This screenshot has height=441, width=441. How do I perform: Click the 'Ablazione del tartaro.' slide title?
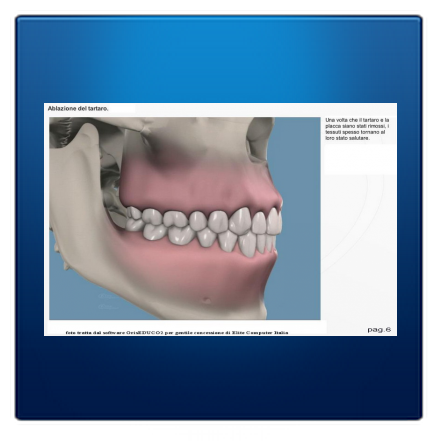(x=78, y=109)
